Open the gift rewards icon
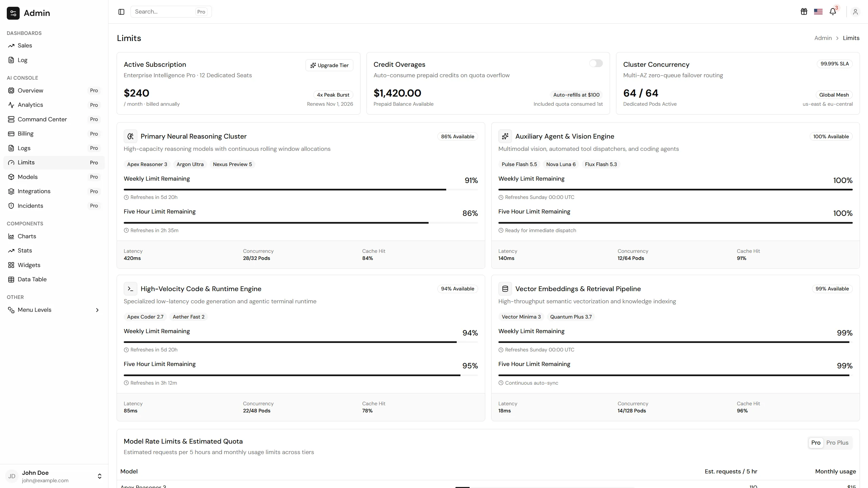868x488 pixels. coord(804,12)
